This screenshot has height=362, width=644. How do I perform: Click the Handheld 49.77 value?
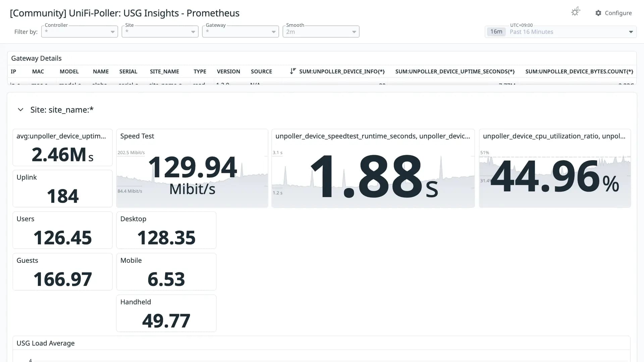coord(166,321)
